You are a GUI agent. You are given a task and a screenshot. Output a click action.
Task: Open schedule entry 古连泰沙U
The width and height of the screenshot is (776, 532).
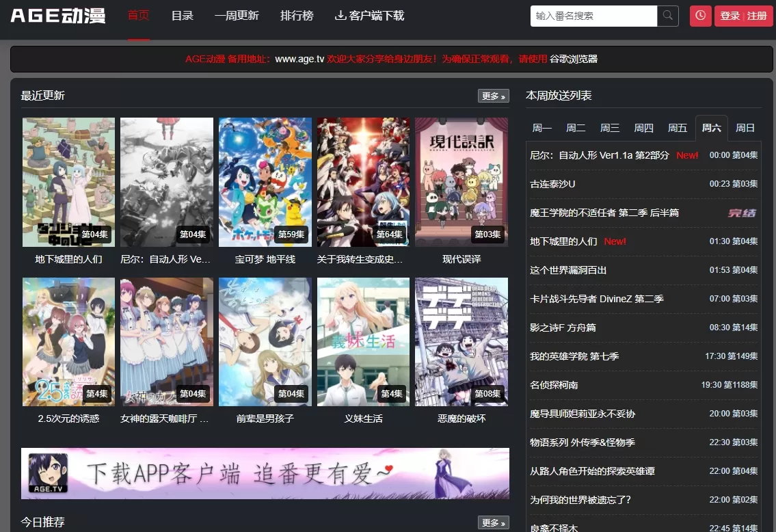point(643,184)
